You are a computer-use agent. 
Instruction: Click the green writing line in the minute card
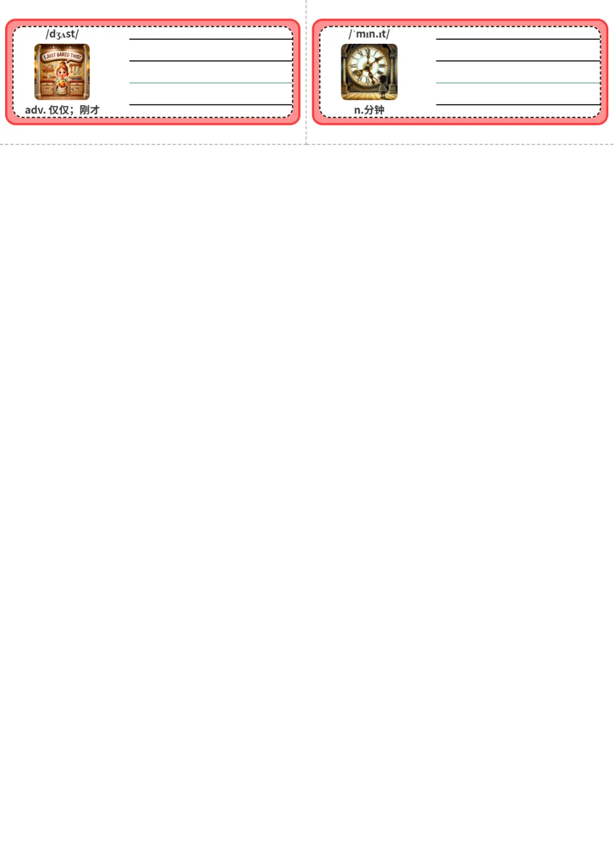518,83
